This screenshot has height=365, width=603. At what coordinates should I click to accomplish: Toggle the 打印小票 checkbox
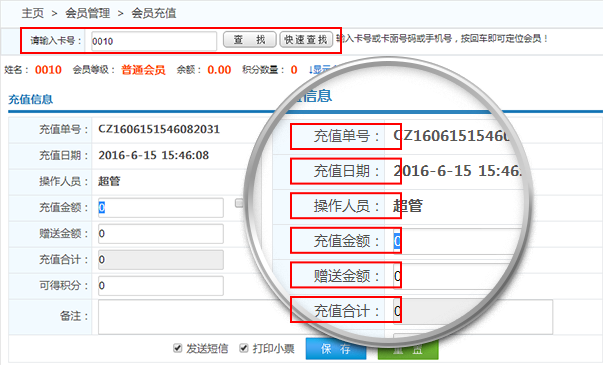coord(244,348)
